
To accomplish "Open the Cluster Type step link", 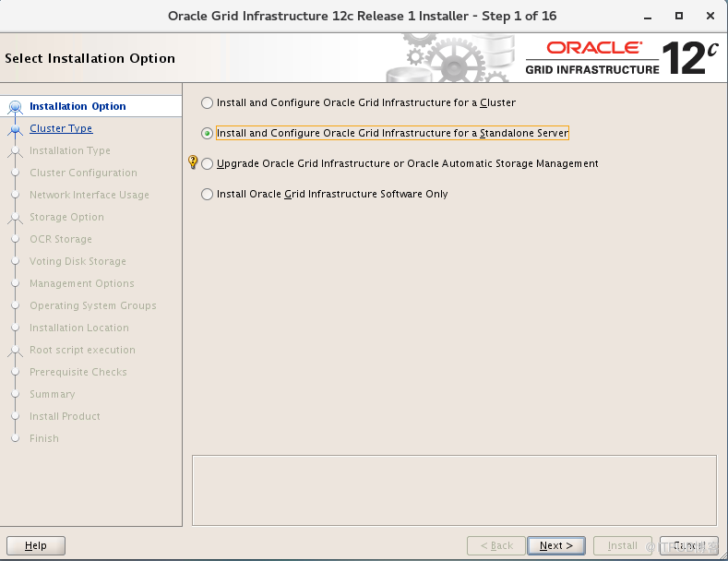I will [61, 128].
